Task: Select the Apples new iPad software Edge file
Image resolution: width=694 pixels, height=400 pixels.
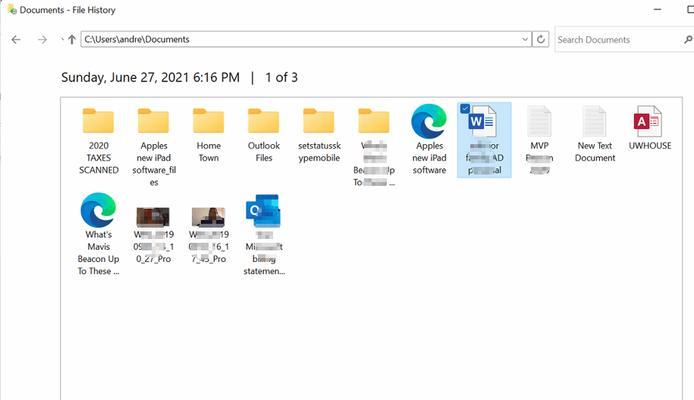Action: (x=429, y=140)
